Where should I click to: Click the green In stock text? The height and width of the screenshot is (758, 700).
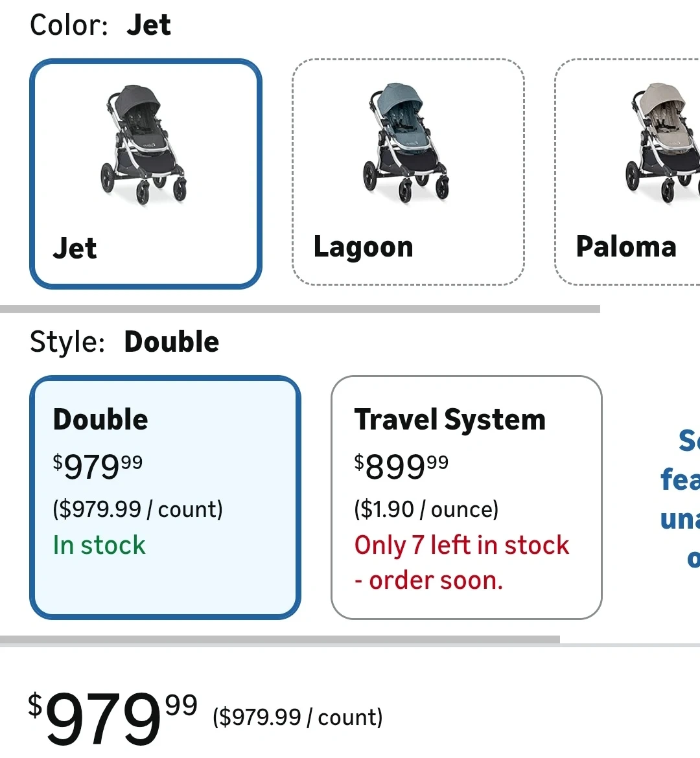coord(99,545)
